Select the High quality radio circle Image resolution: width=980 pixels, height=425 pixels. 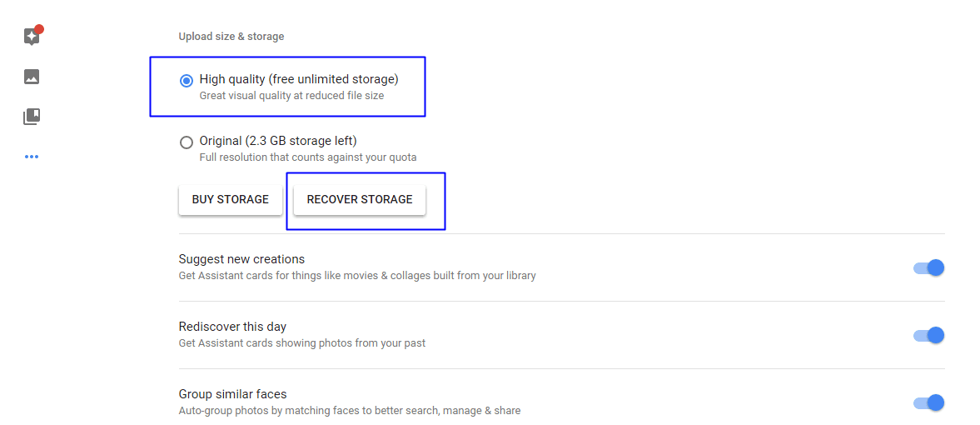[x=187, y=81]
